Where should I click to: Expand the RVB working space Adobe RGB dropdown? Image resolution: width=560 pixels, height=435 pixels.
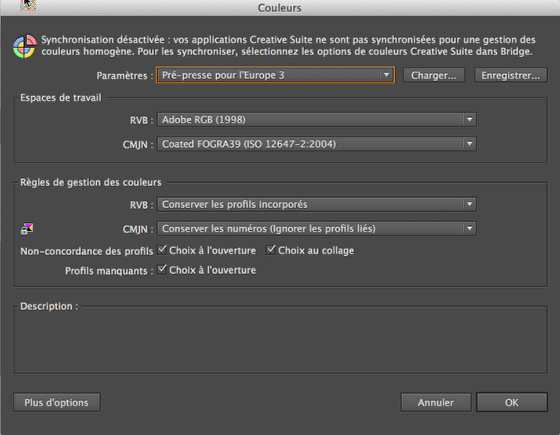(x=317, y=120)
